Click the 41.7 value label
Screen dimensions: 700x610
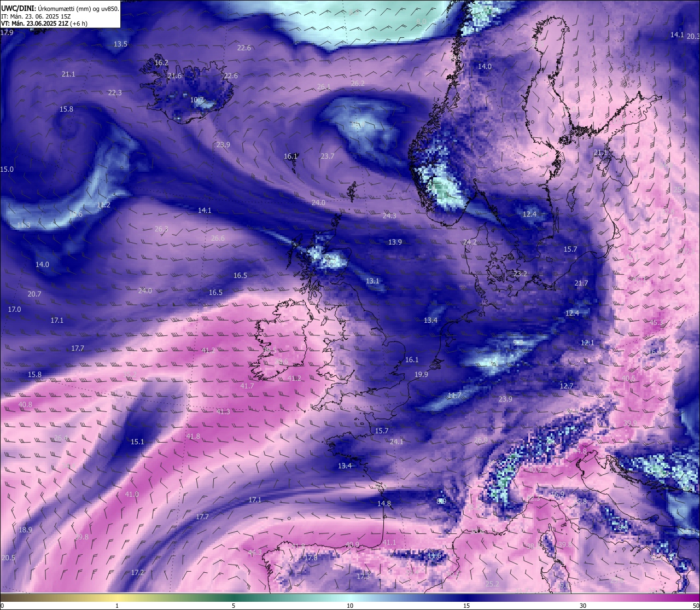coord(247,386)
